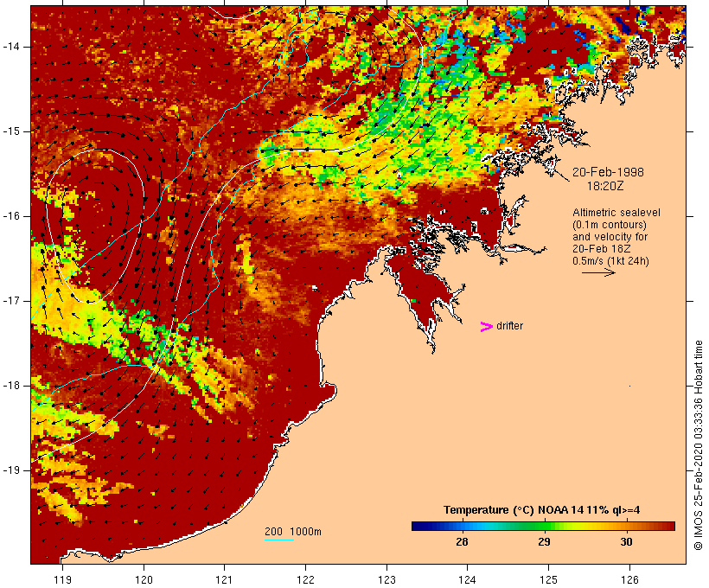
Task: Click the '0.5m/s (1kt 24h)' scale text
Action: (x=610, y=261)
